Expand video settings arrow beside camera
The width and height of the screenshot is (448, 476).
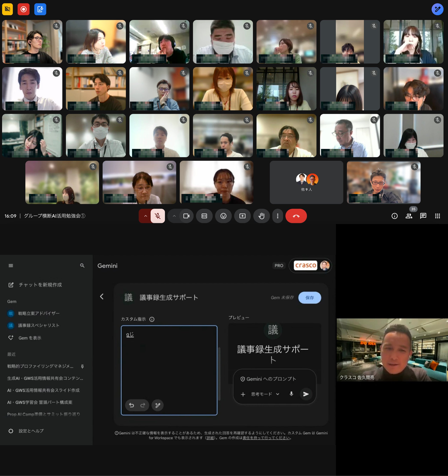coord(174,216)
